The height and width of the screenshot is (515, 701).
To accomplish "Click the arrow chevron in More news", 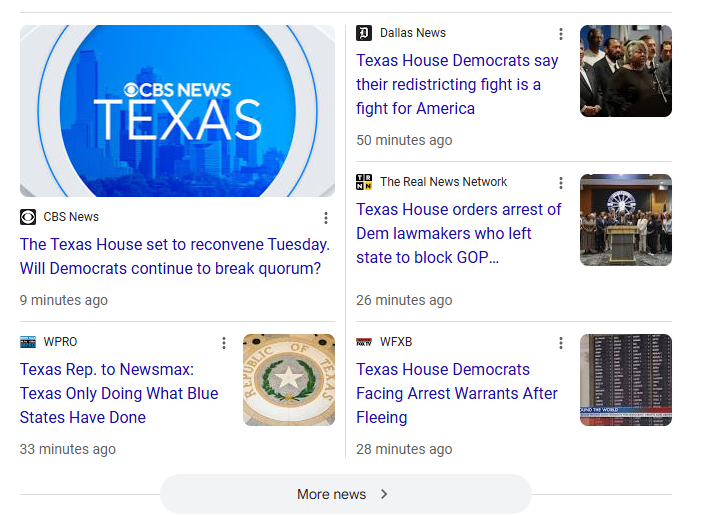I will click(384, 494).
